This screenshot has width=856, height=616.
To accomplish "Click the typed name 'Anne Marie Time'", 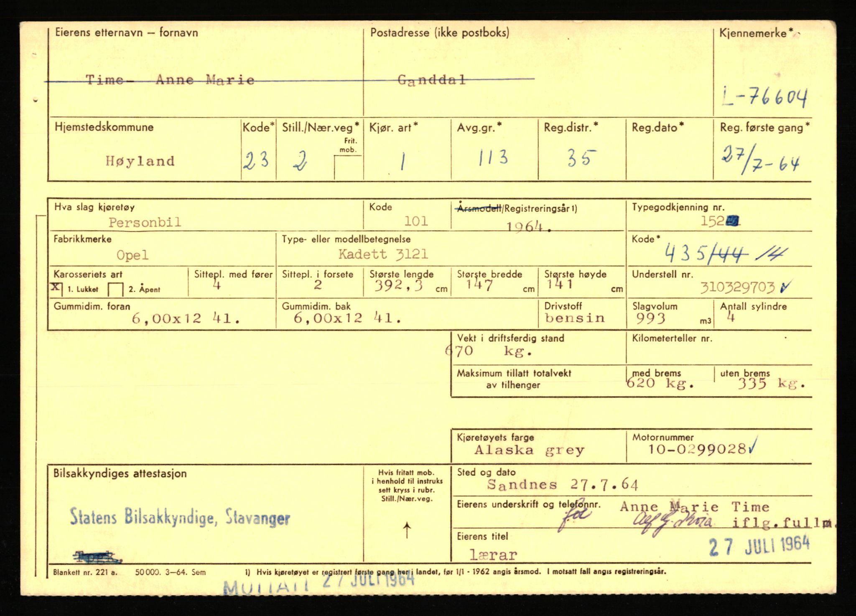I will [695, 507].
